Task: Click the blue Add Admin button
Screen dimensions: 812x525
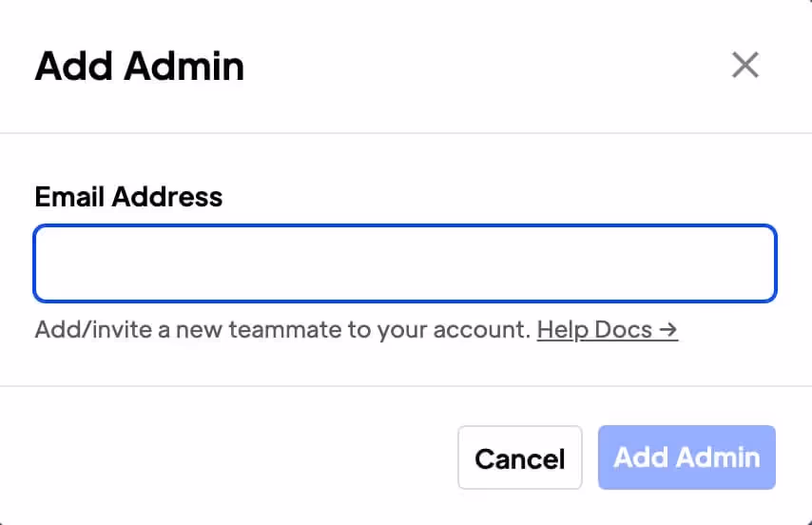Action: coord(686,457)
